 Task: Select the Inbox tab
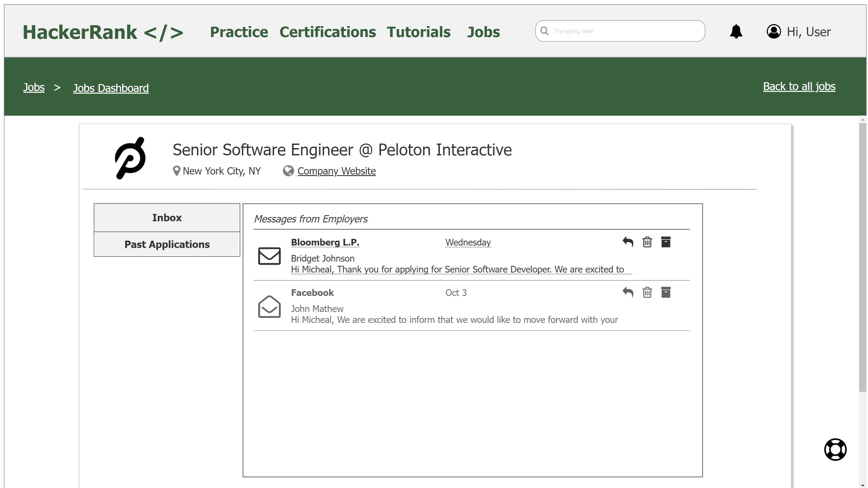coord(167,217)
